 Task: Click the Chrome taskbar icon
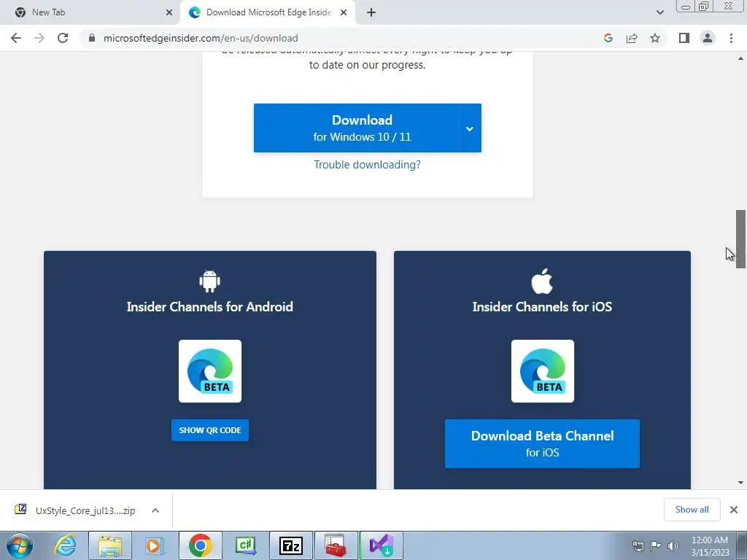click(201, 545)
